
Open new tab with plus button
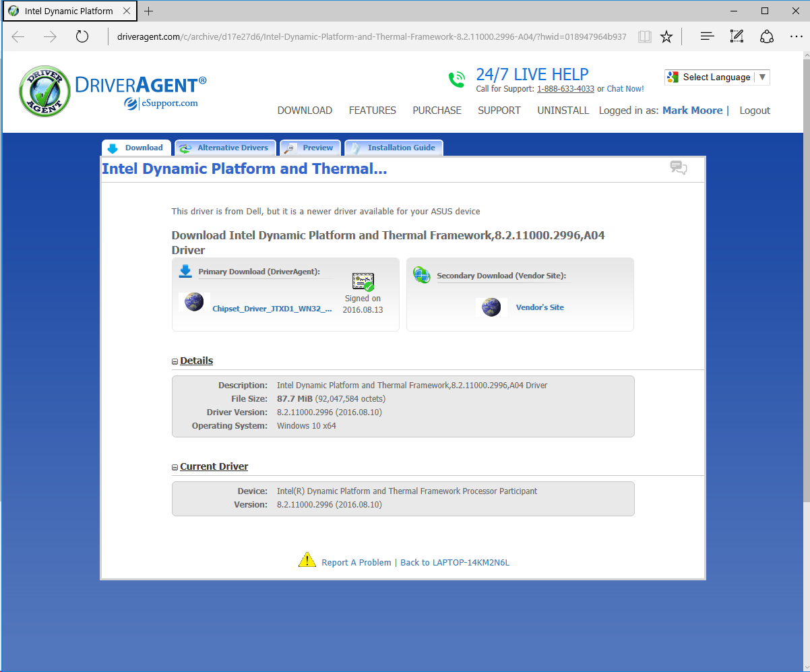(x=149, y=11)
